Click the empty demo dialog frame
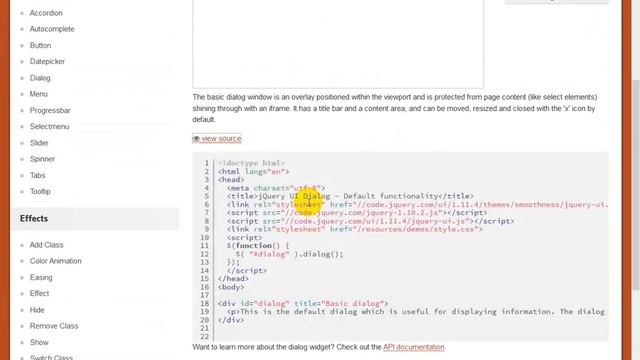This screenshot has height=360, width=640. click(338, 44)
